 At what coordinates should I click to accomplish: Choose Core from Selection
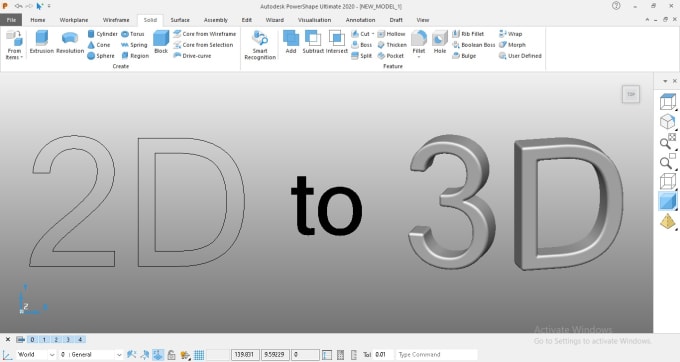pos(203,45)
